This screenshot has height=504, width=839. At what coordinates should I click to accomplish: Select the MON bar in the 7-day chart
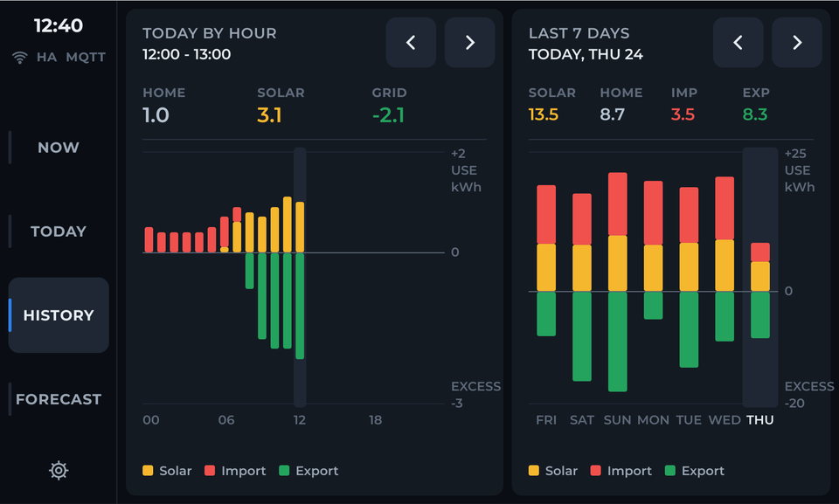tap(654, 250)
